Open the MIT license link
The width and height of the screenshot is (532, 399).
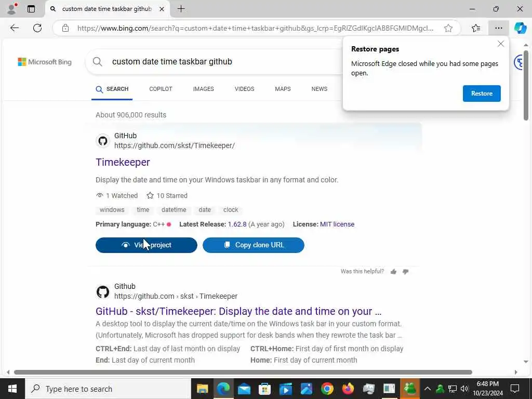click(x=337, y=224)
